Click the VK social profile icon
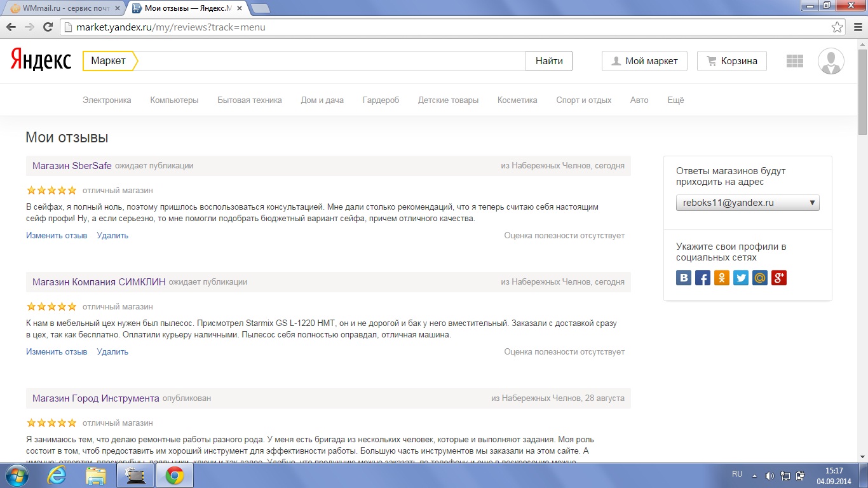The image size is (868, 488). [684, 278]
